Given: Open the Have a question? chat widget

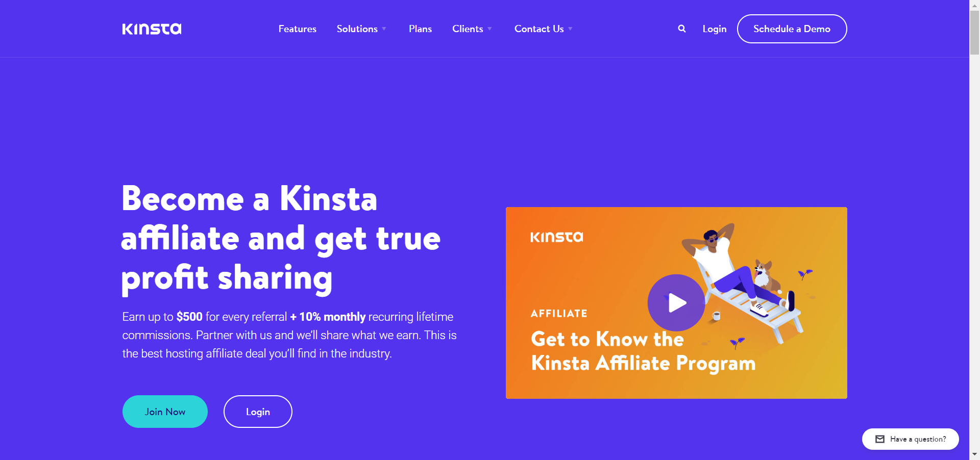Looking at the screenshot, I should 911,439.
